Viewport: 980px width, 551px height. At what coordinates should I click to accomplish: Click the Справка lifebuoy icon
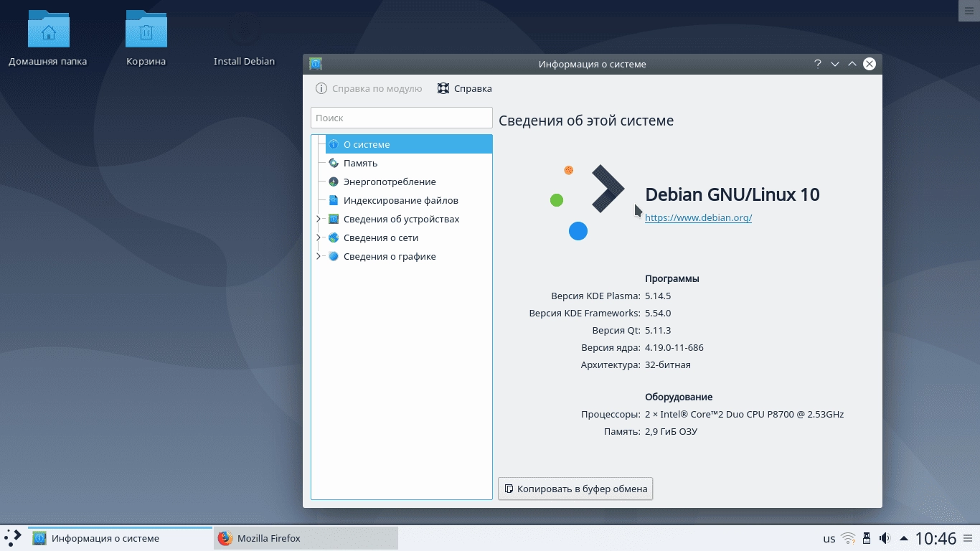(x=443, y=88)
